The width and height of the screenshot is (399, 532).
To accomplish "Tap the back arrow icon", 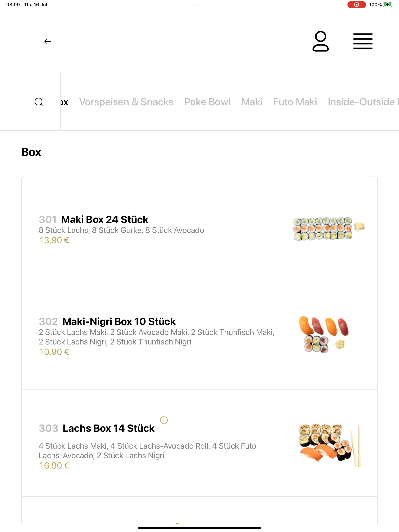I will (48, 41).
